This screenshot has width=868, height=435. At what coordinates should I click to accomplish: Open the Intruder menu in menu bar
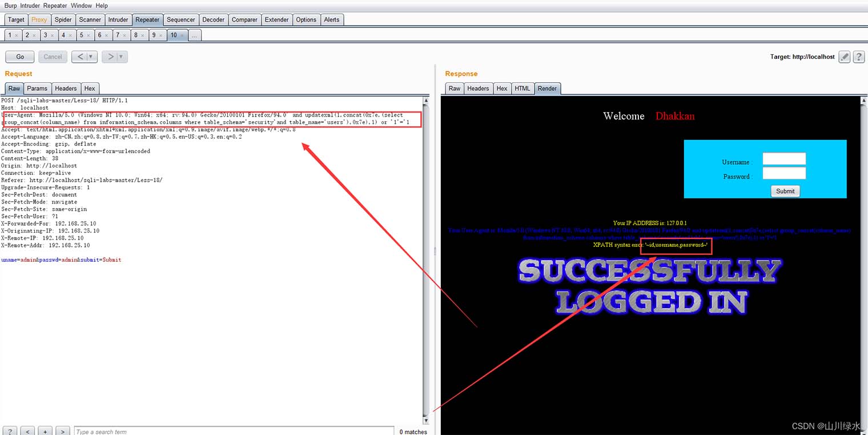tap(30, 6)
